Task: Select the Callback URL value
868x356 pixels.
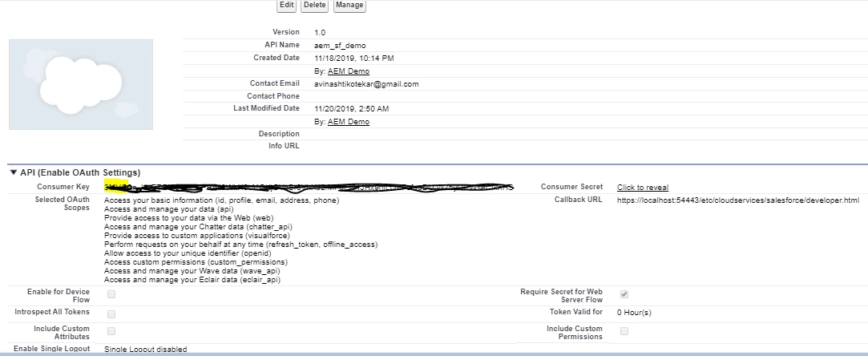Action: pyautogui.click(x=738, y=200)
